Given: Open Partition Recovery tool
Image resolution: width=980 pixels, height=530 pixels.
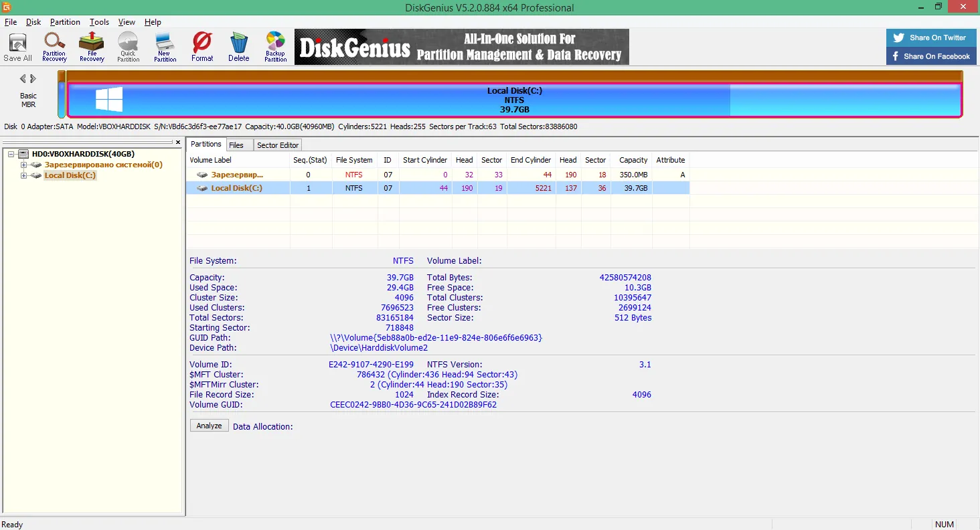Looking at the screenshot, I should point(54,47).
